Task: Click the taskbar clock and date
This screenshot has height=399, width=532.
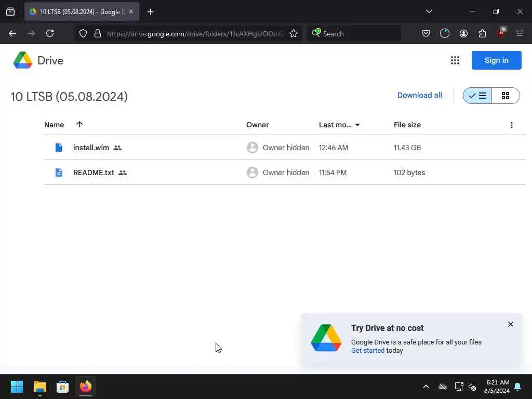Action: tap(497, 387)
